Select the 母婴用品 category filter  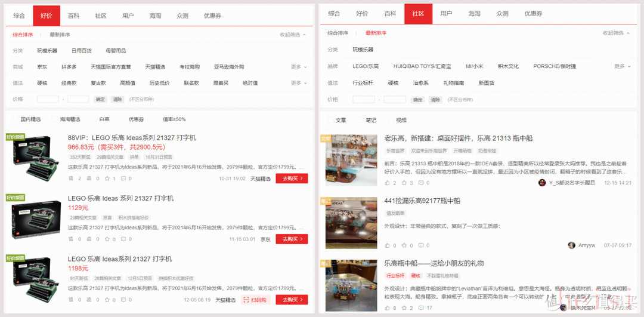click(116, 51)
